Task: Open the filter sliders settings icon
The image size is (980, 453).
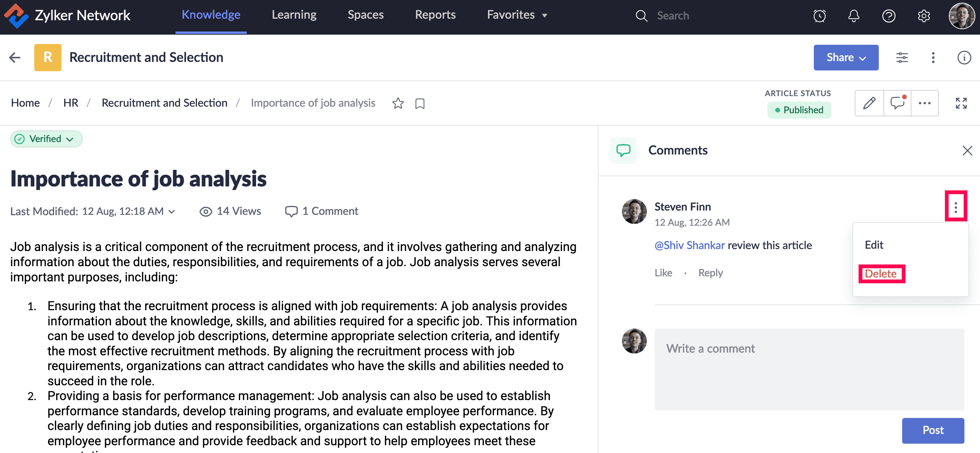Action: 902,58
